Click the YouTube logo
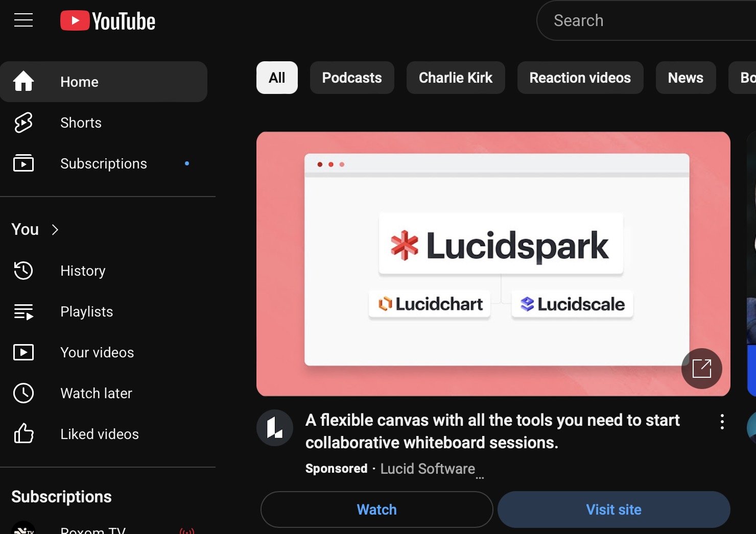 [x=107, y=20]
